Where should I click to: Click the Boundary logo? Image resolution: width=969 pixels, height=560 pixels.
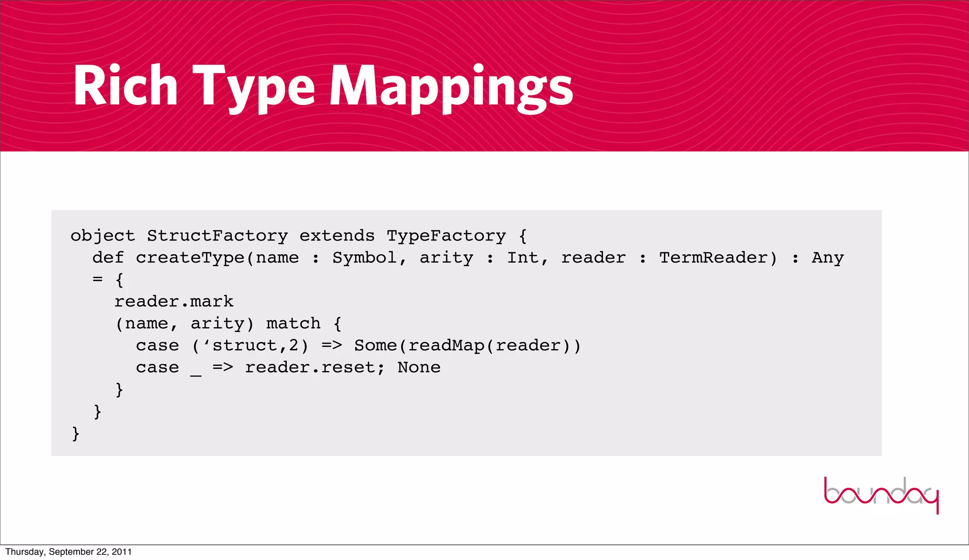(881, 495)
